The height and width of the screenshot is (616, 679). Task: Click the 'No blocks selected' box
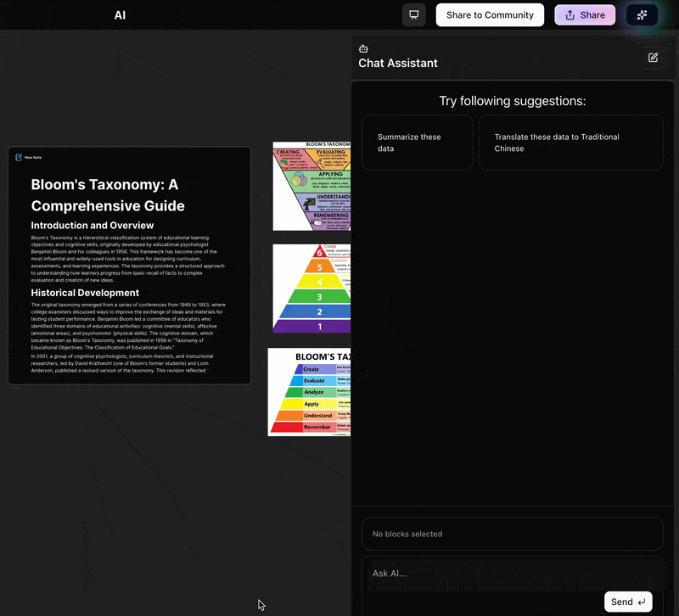click(512, 534)
